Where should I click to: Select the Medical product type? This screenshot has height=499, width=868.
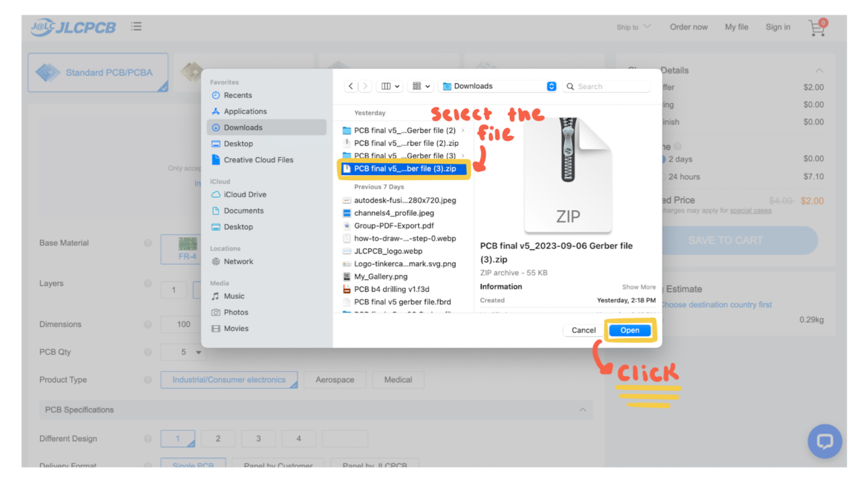tap(398, 380)
